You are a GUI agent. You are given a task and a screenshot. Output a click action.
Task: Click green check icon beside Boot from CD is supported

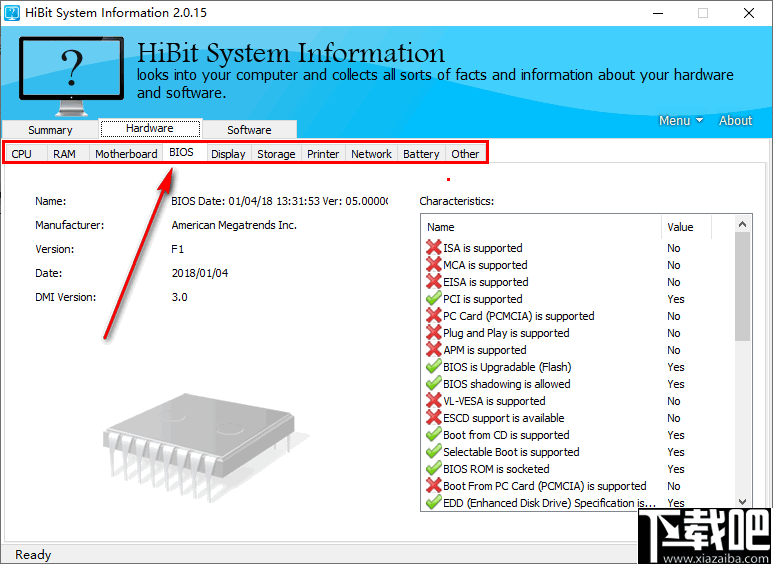point(433,435)
